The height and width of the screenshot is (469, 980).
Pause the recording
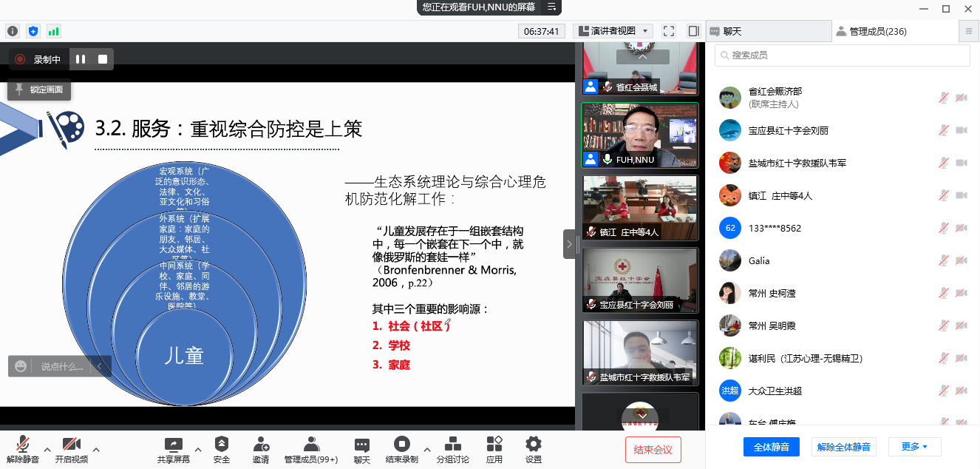(x=80, y=59)
